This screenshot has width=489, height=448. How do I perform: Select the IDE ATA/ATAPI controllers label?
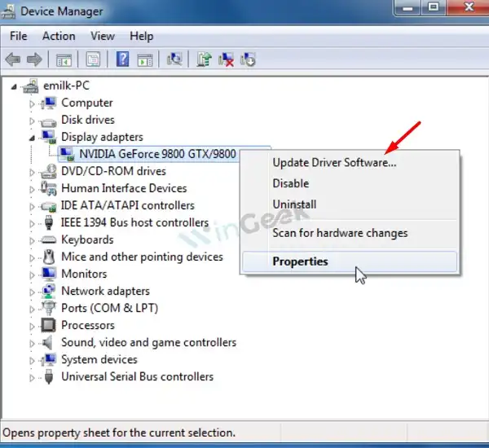tap(128, 205)
